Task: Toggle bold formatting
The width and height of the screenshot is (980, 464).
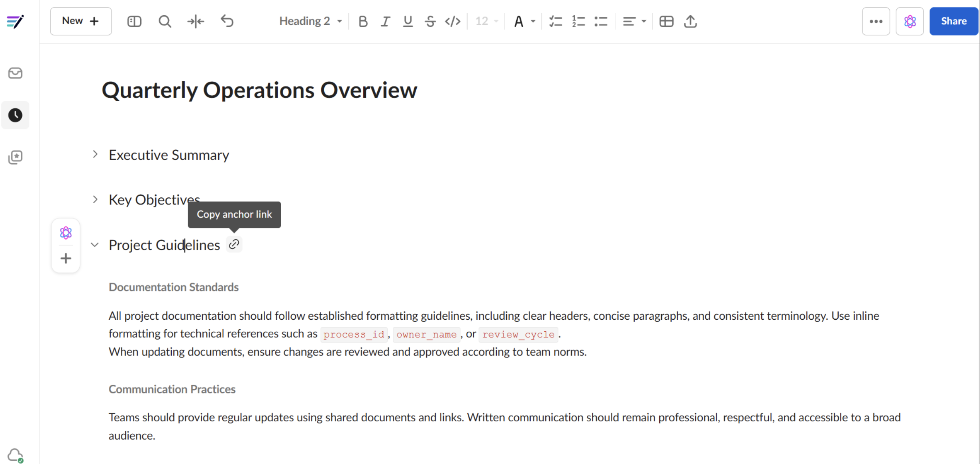Action: pos(363,21)
